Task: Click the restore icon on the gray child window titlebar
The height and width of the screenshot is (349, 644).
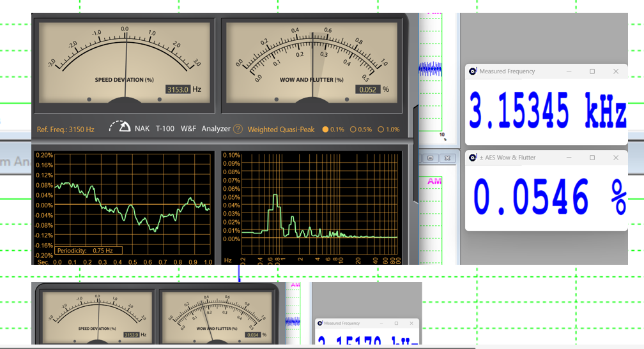Action: pyautogui.click(x=430, y=158)
